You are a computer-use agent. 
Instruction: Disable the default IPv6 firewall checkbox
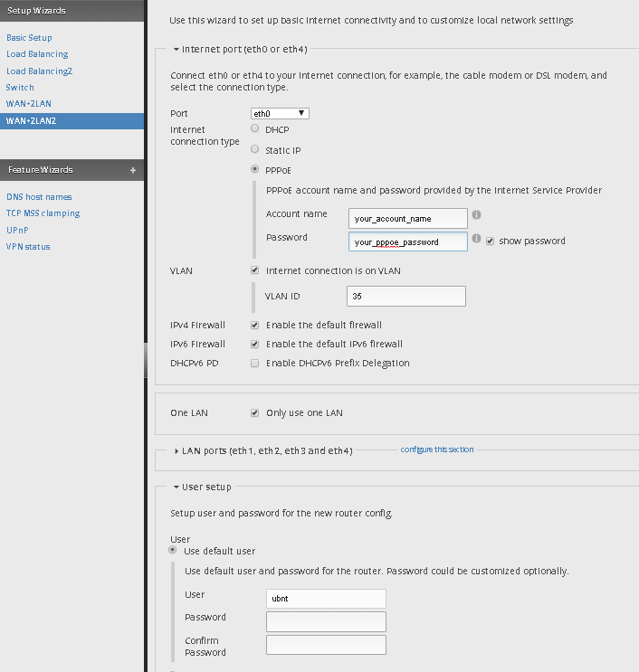pos(254,344)
